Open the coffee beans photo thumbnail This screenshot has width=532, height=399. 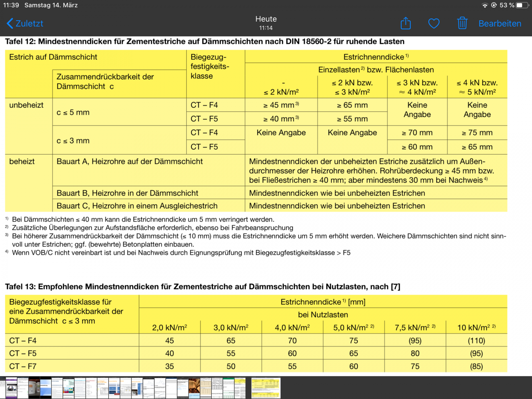tap(194, 388)
